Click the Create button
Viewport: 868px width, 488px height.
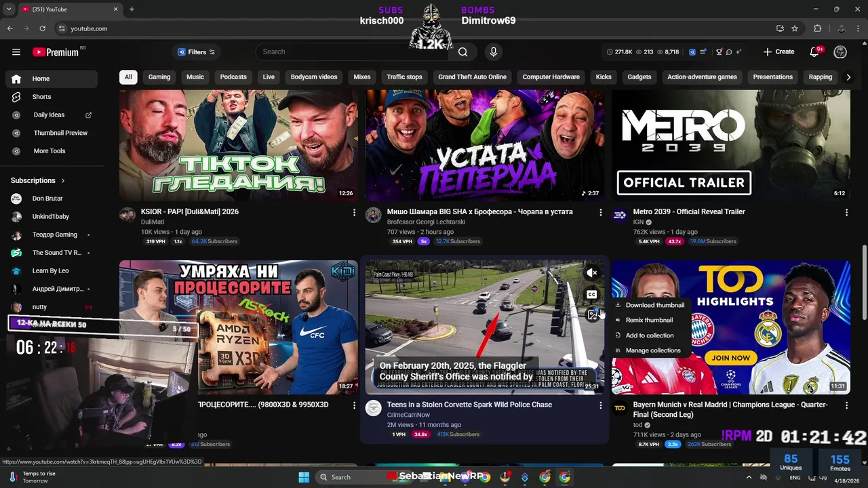tap(778, 52)
